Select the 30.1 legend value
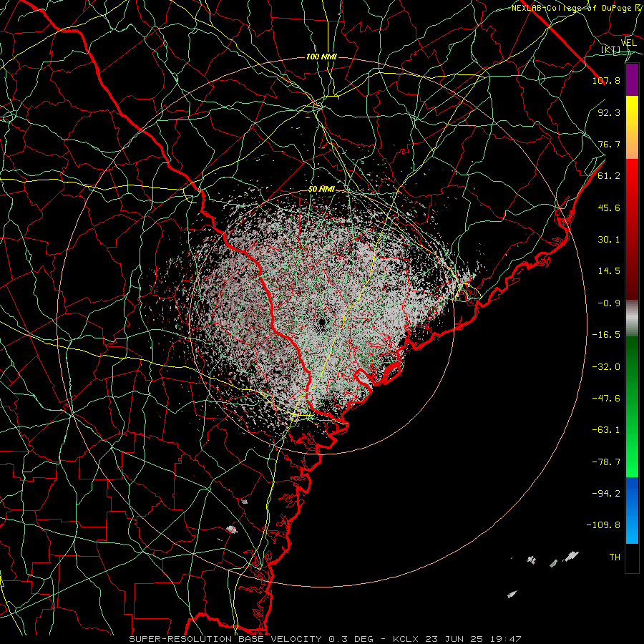 point(609,240)
